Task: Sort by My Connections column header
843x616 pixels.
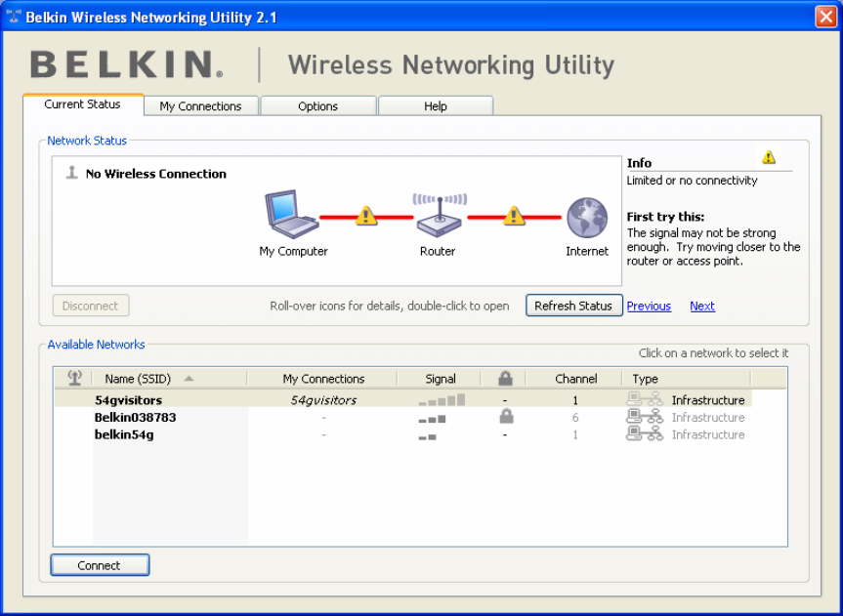Action: [x=323, y=379]
